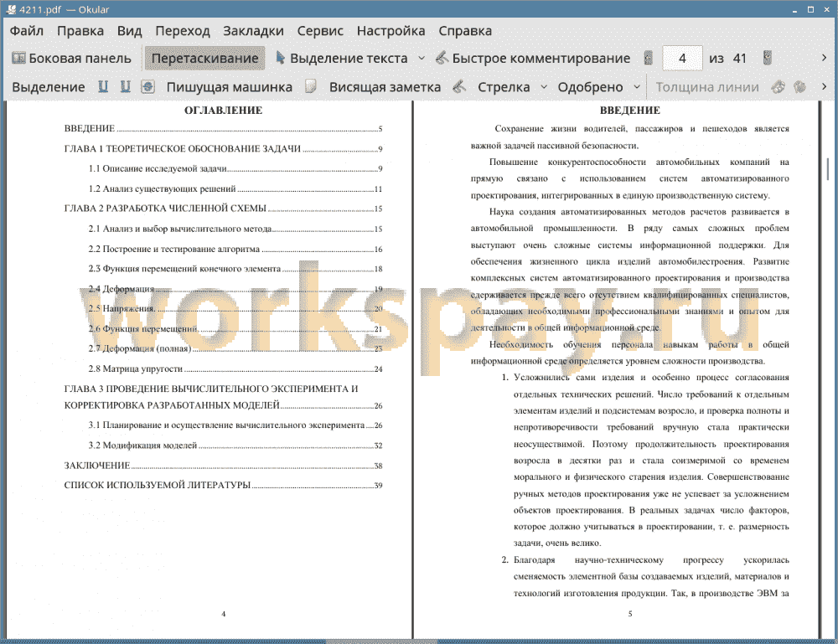Expand main toolbar overflow chevron
The height and width of the screenshot is (644, 838).
pos(824,59)
